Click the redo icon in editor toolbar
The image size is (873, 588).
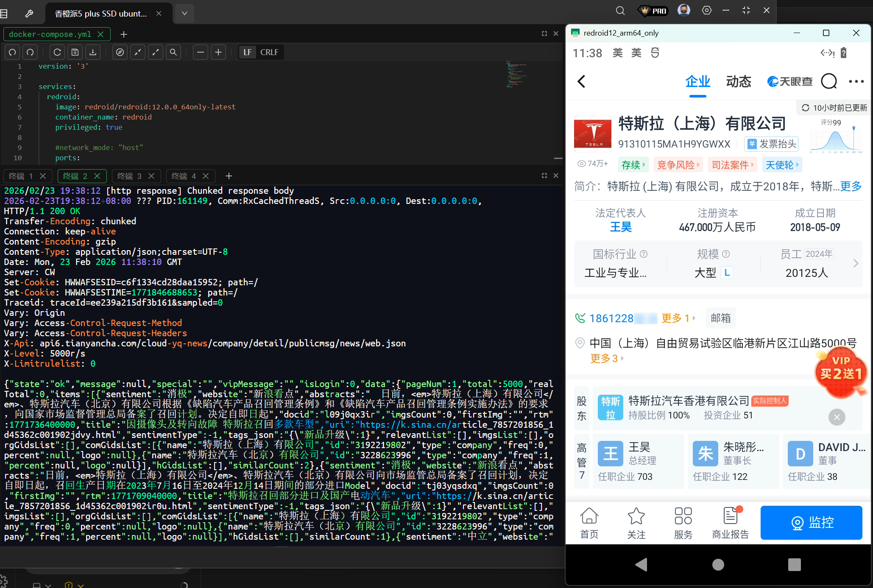coord(30,52)
